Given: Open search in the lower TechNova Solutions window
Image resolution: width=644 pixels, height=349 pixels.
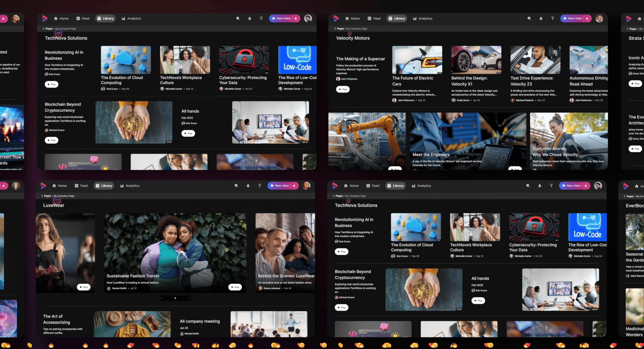Looking at the screenshot, I should pyautogui.click(x=528, y=186).
